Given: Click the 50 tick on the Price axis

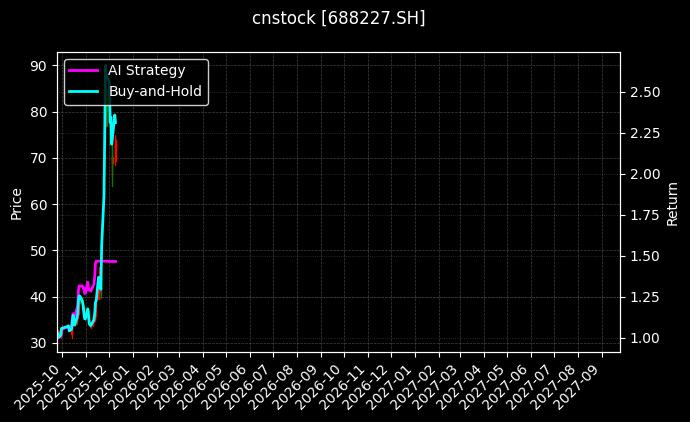Looking at the screenshot, I should point(40,251).
